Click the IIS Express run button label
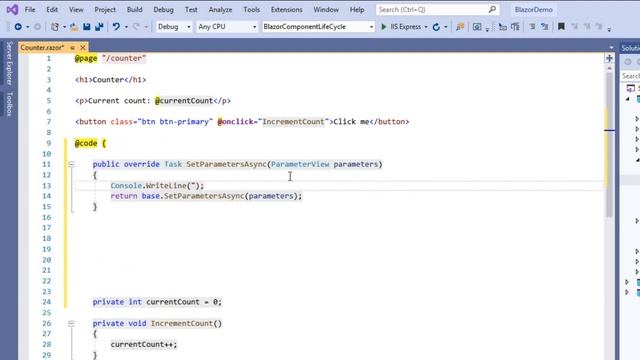Screen dimensions: 640x360 pyautogui.click(x=405, y=27)
